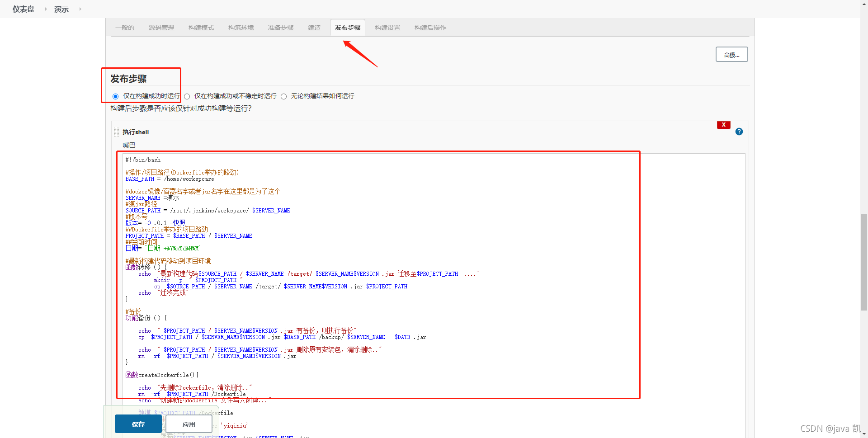Open the 仪表盘 breadcrumb link

24,9
